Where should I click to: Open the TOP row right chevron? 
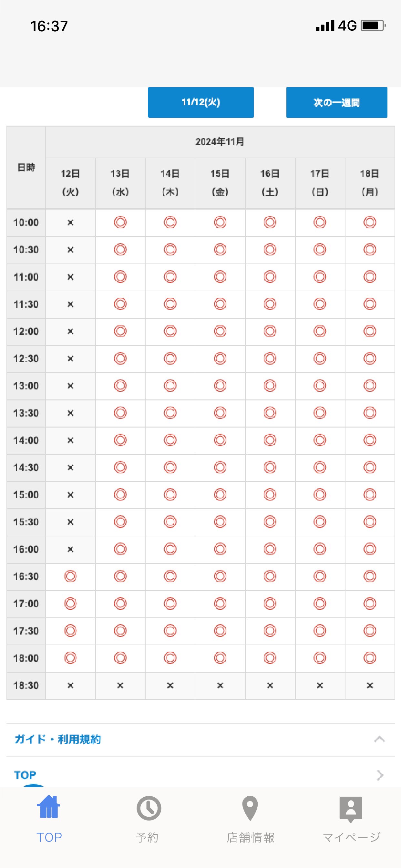point(380,775)
